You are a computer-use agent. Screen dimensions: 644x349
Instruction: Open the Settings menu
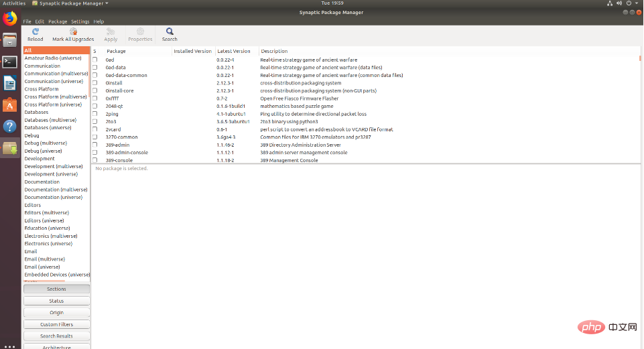pyautogui.click(x=80, y=21)
